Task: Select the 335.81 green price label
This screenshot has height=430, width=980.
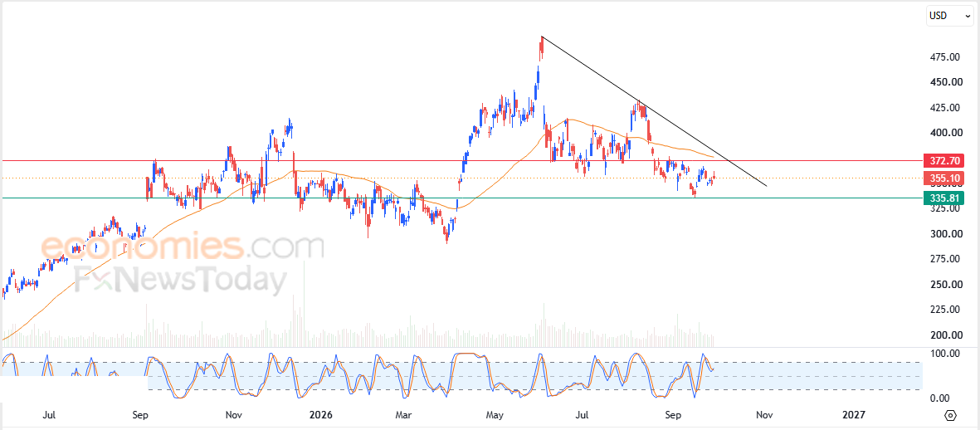Action: (x=943, y=198)
